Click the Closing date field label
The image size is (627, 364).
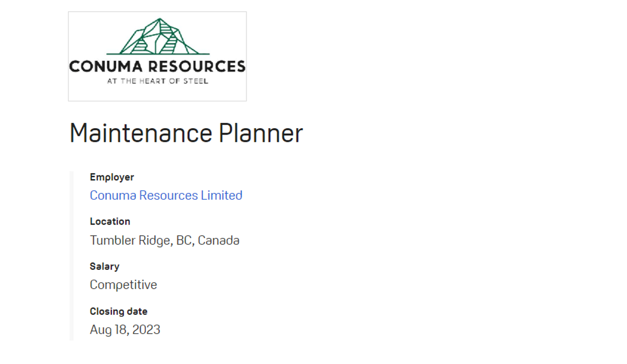click(118, 312)
